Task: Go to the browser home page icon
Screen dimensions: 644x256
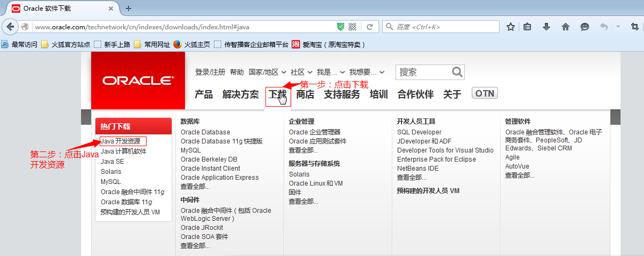Action: pos(566,27)
